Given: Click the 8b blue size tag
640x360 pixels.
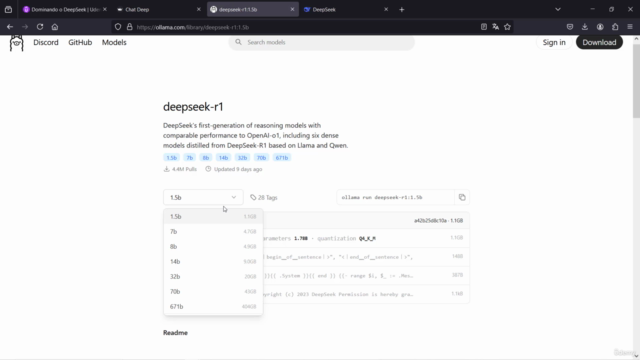Looking at the screenshot, I should [206, 158].
